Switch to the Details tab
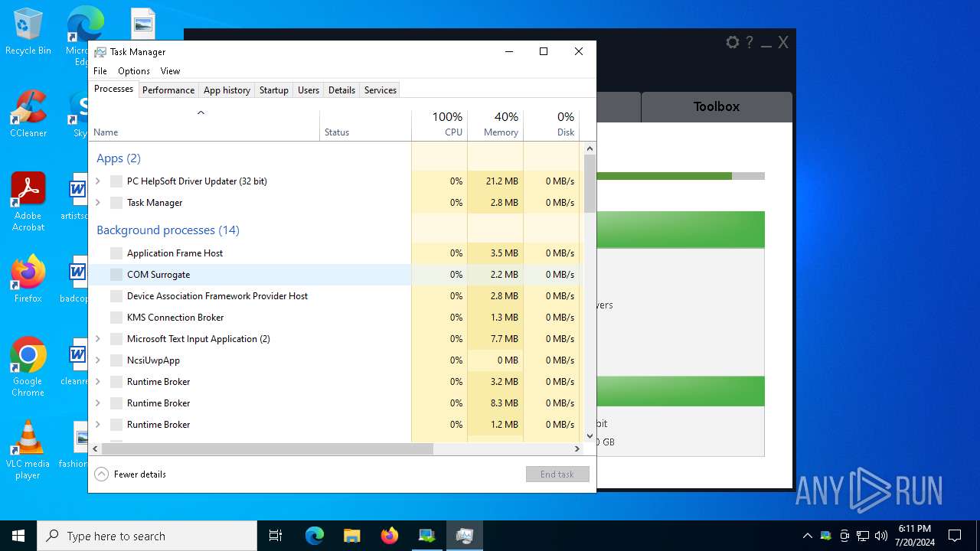980x551 pixels. point(341,90)
